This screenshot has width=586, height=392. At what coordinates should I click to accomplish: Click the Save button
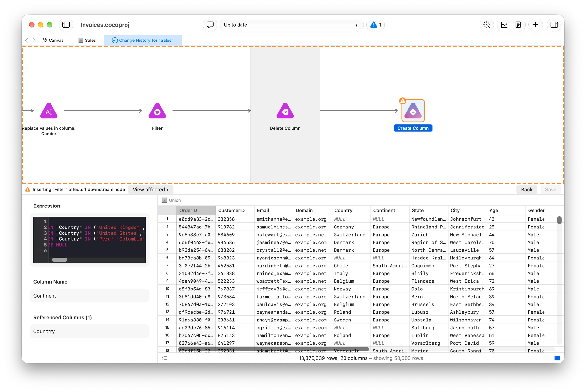tap(550, 189)
